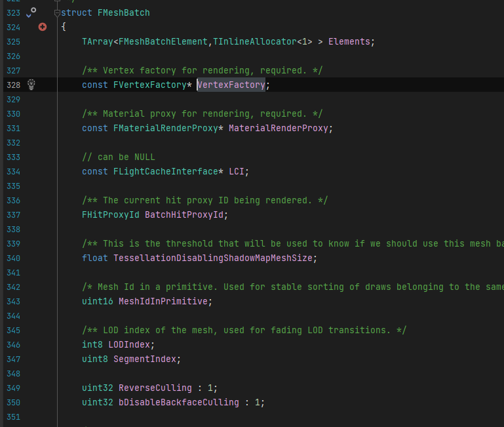Image resolution: width=504 pixels, height=427 pixels.
Task: Place cursor on MaterialRenderProxy variable
Action: click(279, 129)
